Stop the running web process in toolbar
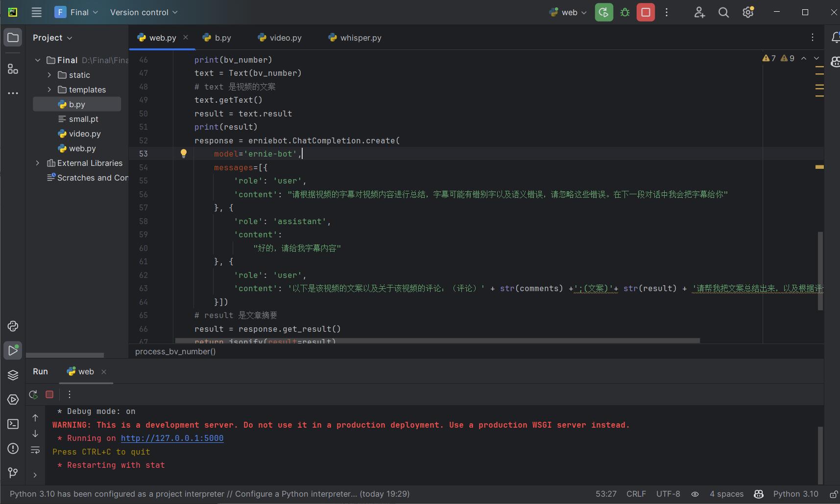This screenshot has height=504, width=840. pos(646,12)
